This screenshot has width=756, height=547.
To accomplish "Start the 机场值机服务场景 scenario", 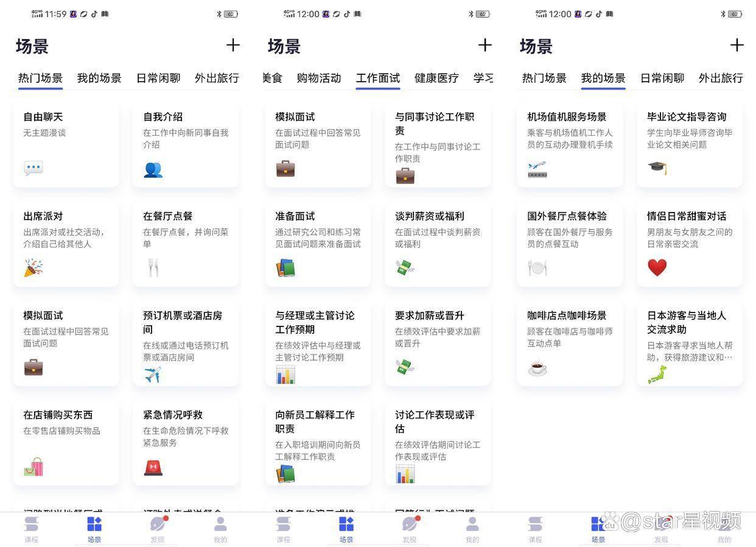I will [x=570, y=144].
